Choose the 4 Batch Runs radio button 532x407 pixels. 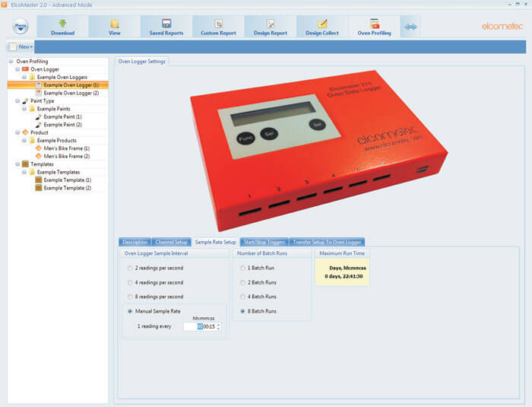point(242,297)
